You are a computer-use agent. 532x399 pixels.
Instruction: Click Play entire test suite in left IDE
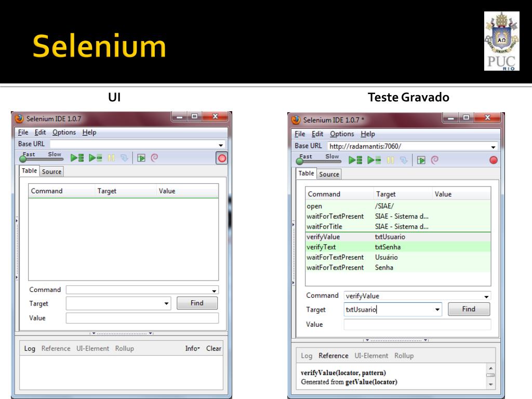(x=77, y=158)
